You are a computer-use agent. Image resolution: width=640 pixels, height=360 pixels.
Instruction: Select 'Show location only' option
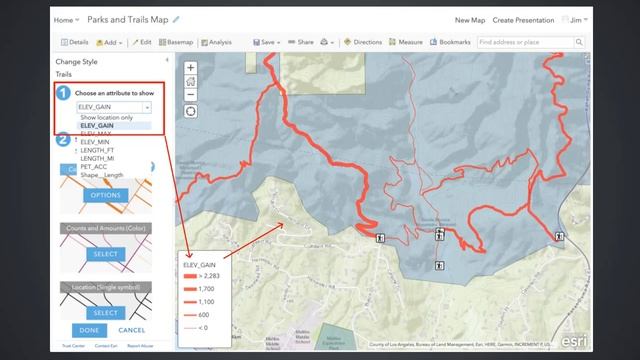click(x=107, y=118)
